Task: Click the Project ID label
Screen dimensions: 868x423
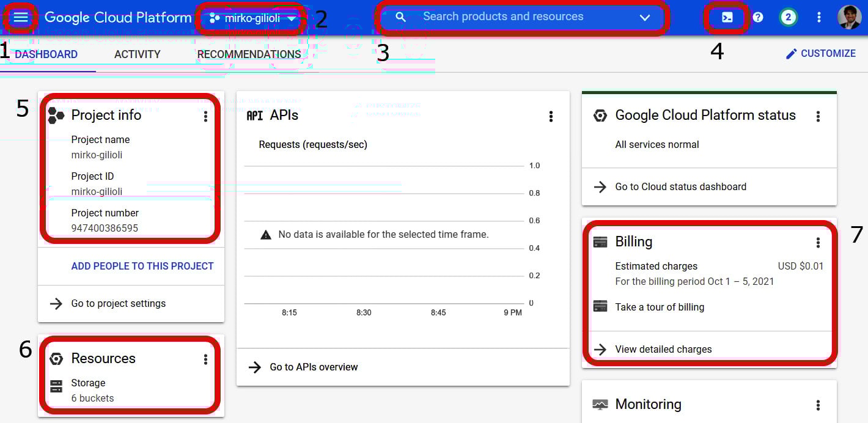Action: pos(92,177)
